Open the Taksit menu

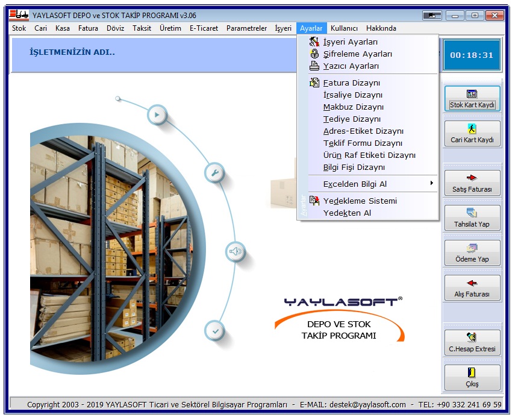(x=142, y=28)
